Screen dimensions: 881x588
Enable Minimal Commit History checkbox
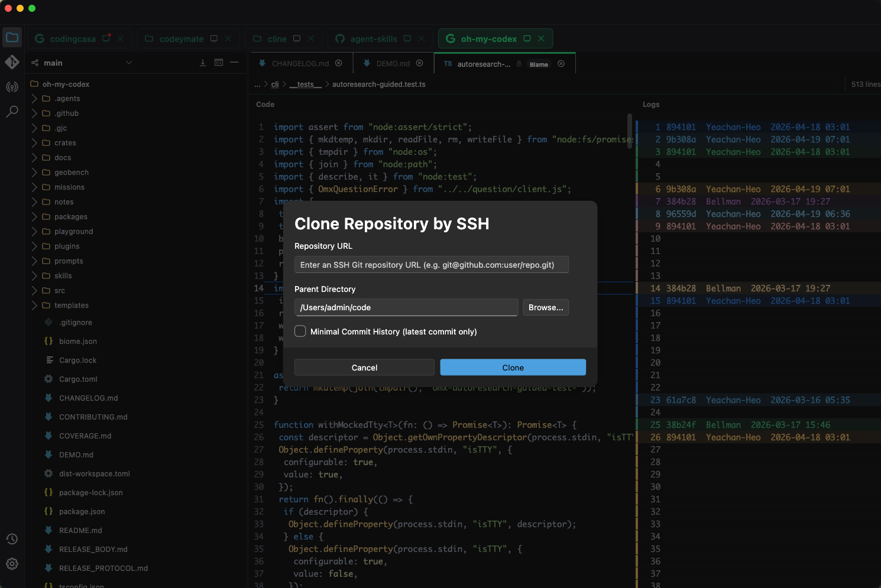(300, 332)
